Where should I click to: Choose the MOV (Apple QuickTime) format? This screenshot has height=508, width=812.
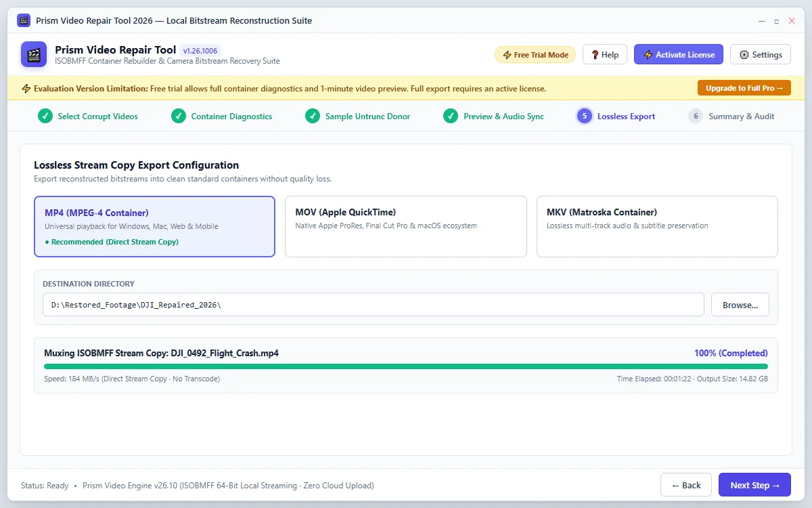(x=406, y=227)
